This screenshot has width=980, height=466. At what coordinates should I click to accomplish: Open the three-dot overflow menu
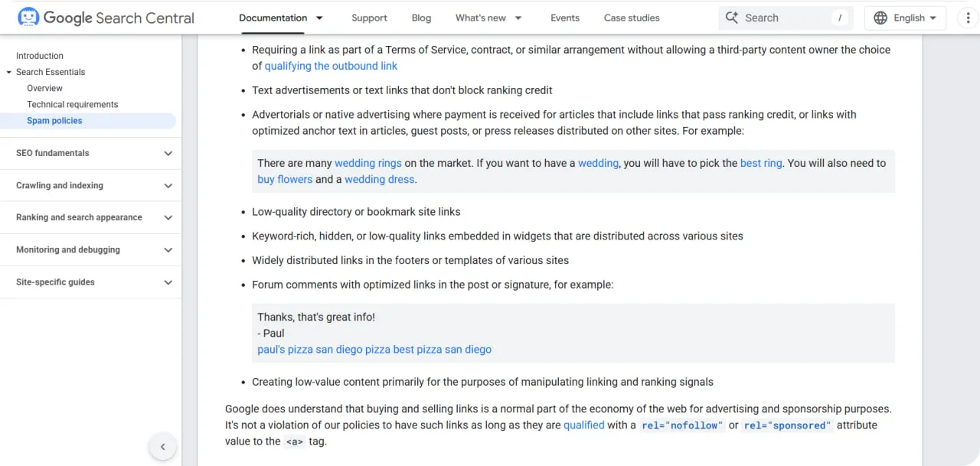969,18
